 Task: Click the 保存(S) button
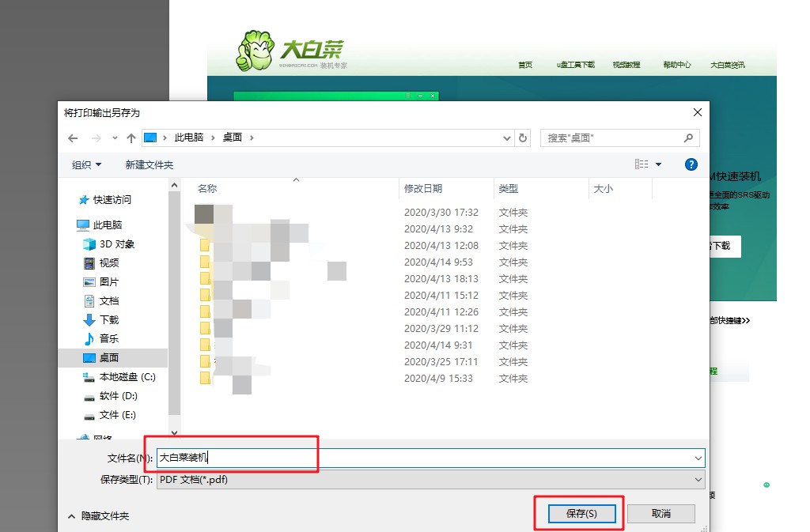pyautogui.click(x=581, y=513)
